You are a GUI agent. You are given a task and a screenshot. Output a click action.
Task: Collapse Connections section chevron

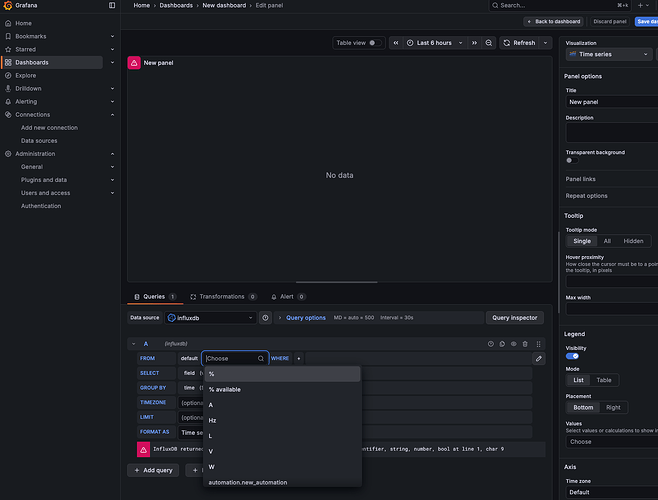coord(112,115)
